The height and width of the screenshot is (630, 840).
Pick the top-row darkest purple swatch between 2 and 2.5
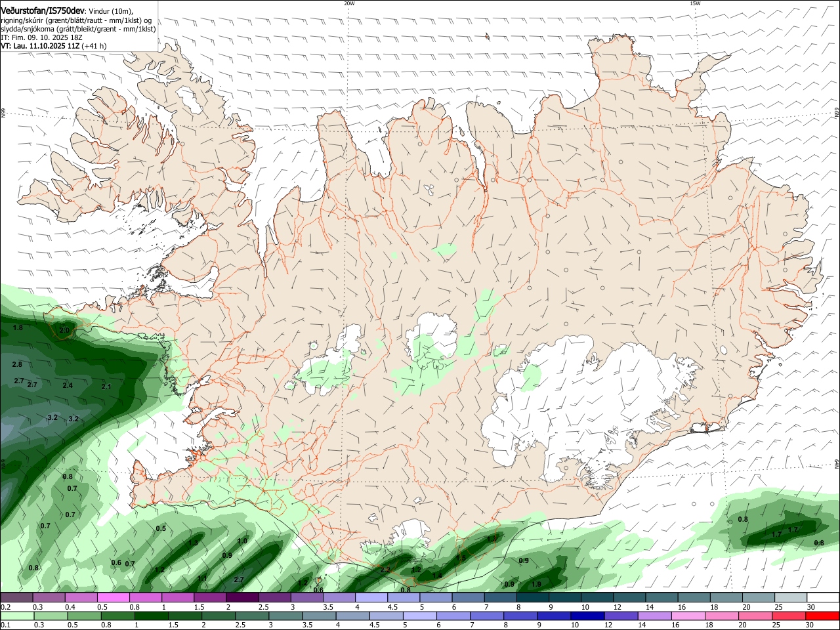tap(242, 598)
